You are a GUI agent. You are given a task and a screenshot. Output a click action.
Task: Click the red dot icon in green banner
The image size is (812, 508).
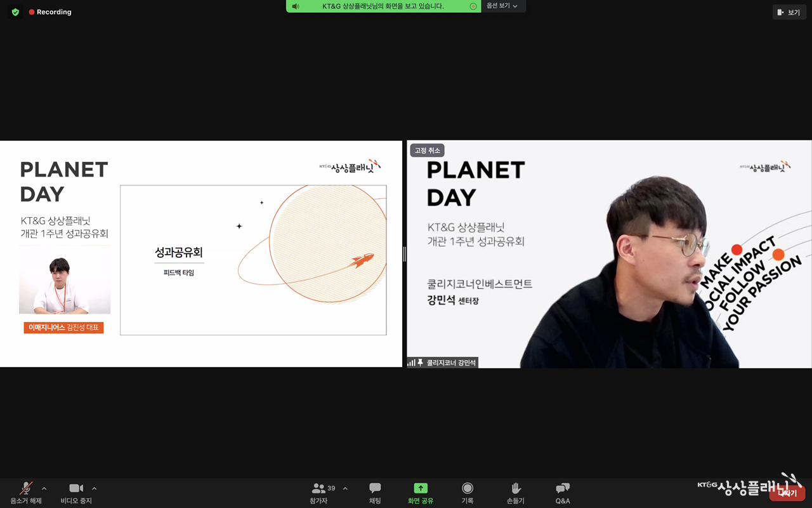pos(473,6)
